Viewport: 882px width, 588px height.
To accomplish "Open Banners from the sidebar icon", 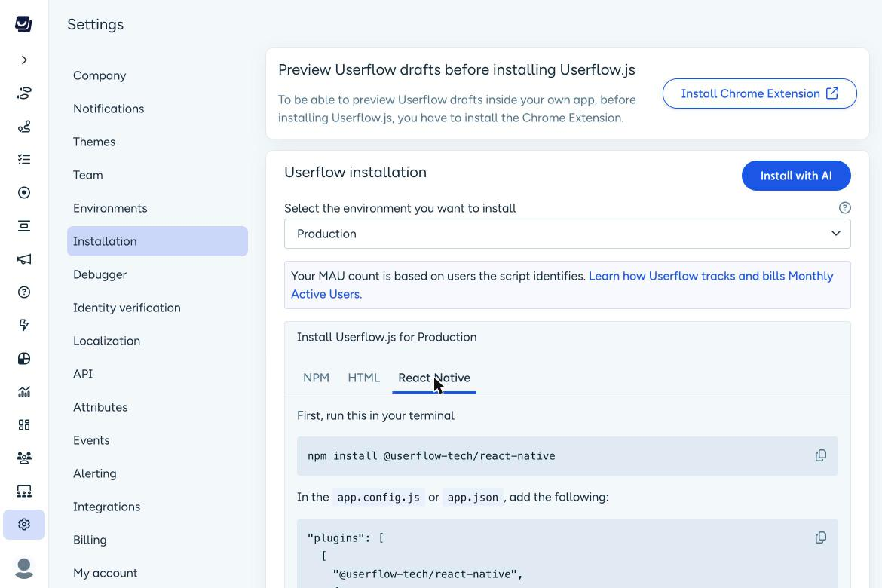I will coord(24,225).
